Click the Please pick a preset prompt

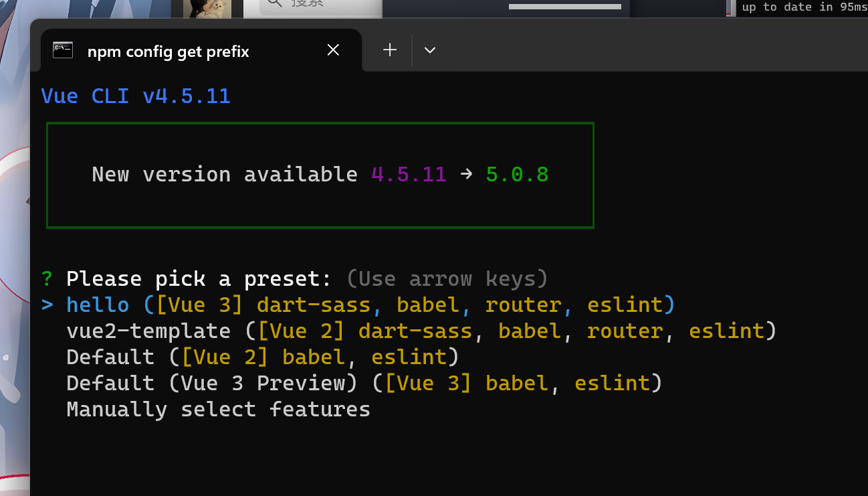tap(199, 278)
